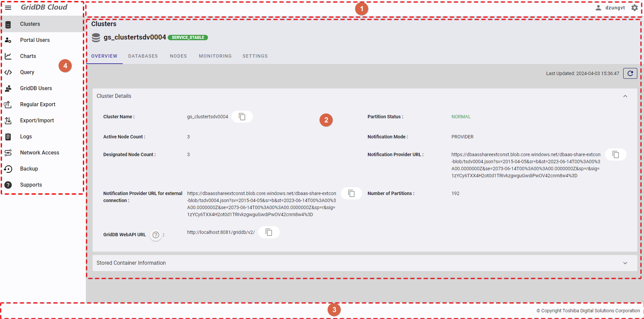Copy the GridDB WebAPI URL
Viewport: 644px width, 319px height.
[x=269, y=232]
